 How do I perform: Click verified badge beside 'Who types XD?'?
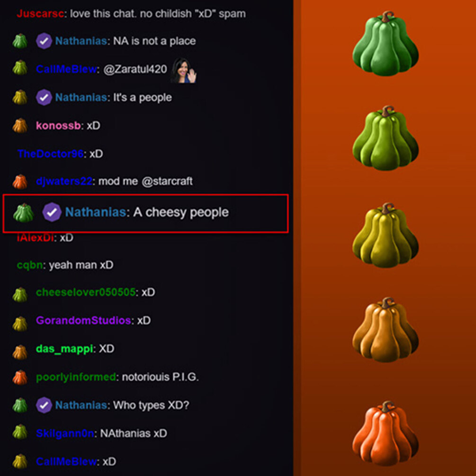(44, 405)
